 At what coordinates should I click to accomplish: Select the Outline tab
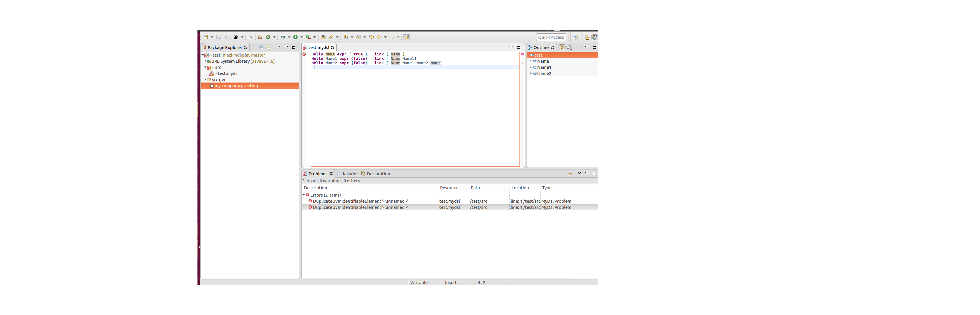pos(540,48)
